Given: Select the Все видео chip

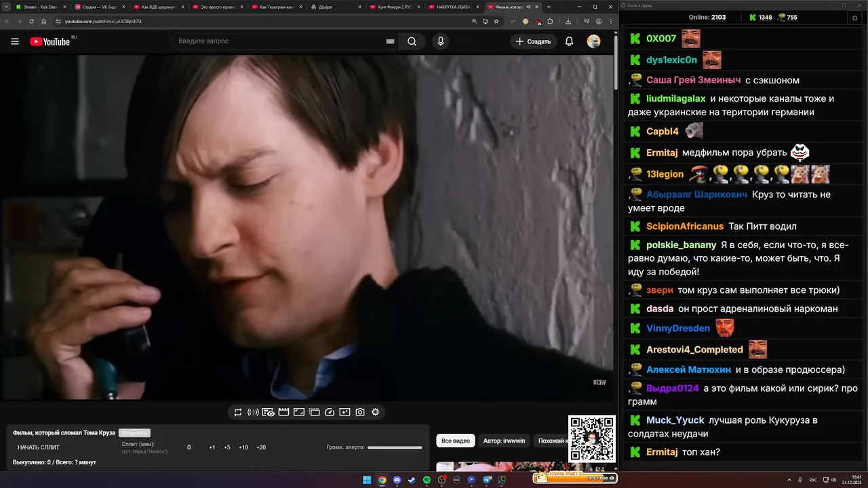Looking at the screenshot, I should pyautogui.click(x=456, y=441).
